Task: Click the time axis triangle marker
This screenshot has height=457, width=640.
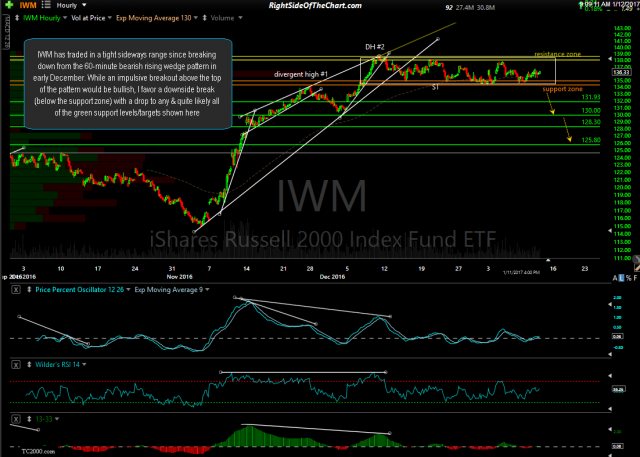Action: click(x=548, y=260)
